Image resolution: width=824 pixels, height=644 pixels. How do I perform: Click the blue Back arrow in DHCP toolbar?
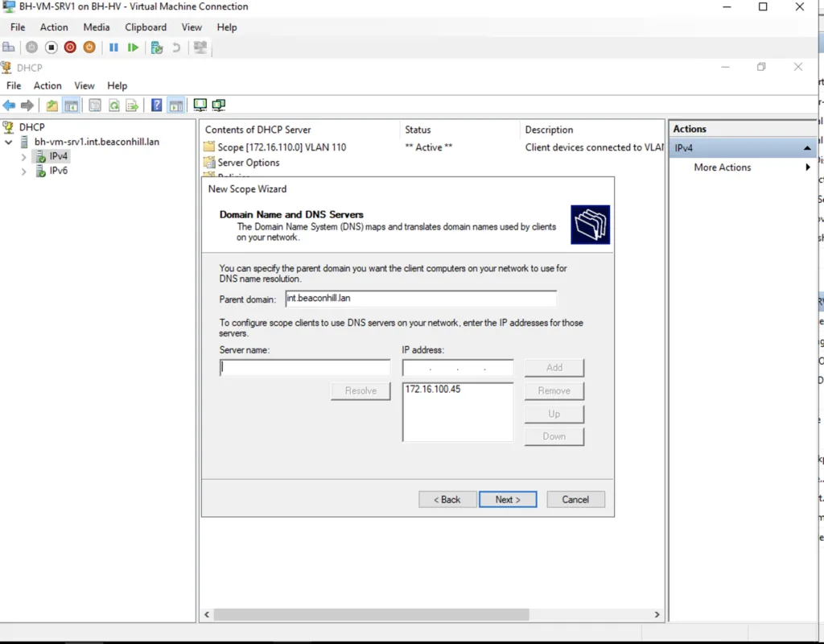9,105
